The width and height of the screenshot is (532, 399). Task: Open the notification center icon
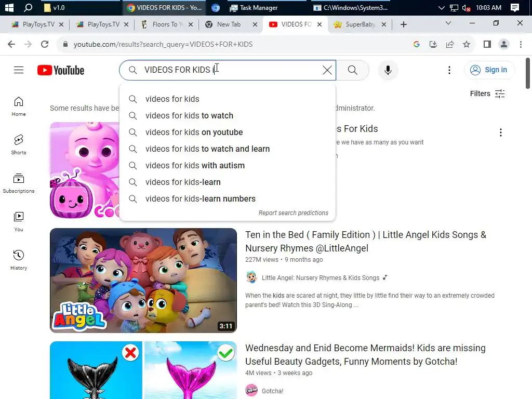click(514, 7)
